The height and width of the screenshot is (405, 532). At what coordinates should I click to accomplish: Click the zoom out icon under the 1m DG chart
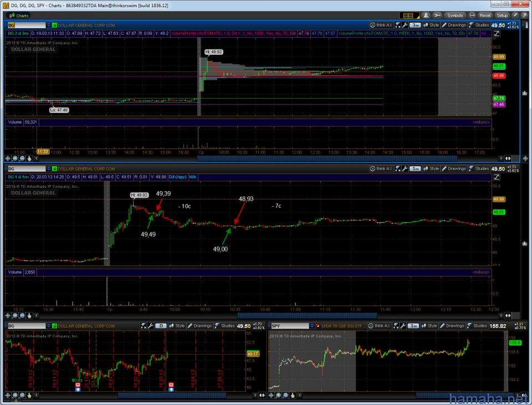(22, 315)
